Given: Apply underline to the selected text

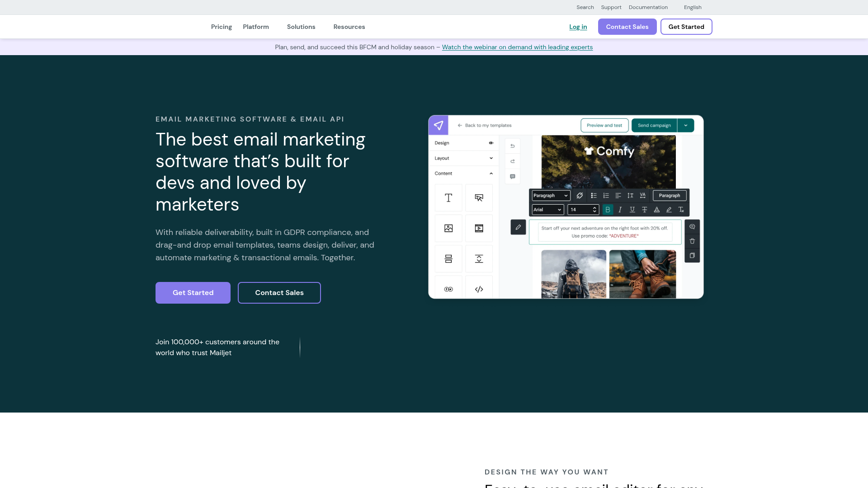Looking at the screenshot, I should tap(632, 209).
